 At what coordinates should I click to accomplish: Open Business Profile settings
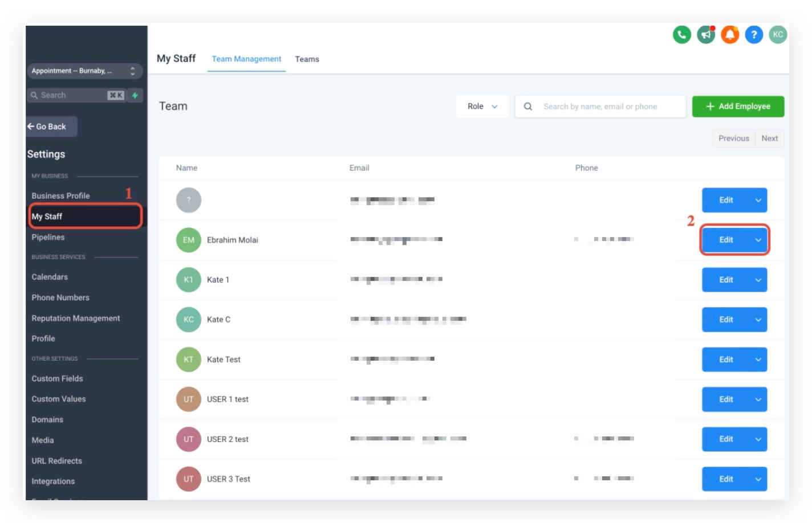click(x=60, y=196)
